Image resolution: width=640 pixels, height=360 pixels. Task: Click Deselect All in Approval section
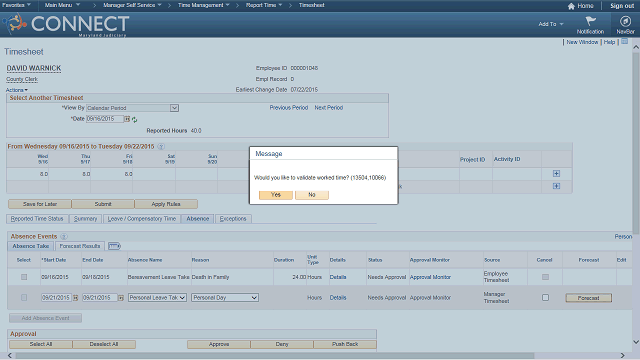tap(104, 344)
